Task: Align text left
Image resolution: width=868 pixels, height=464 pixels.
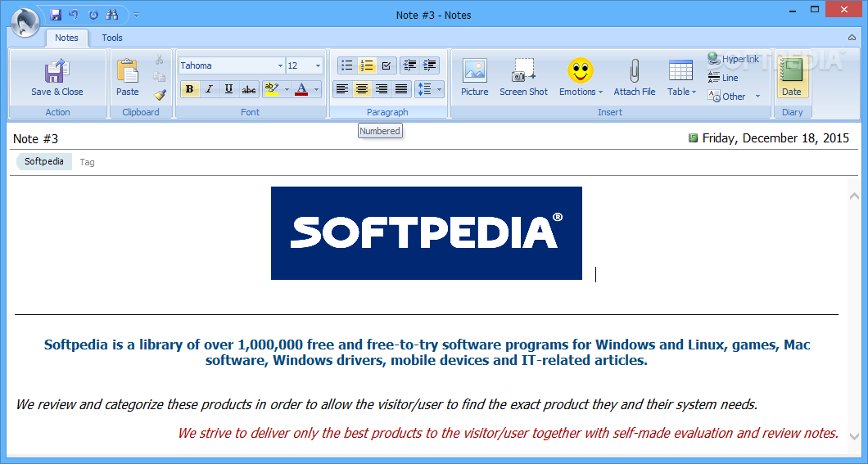Action: tap(342, 89)
